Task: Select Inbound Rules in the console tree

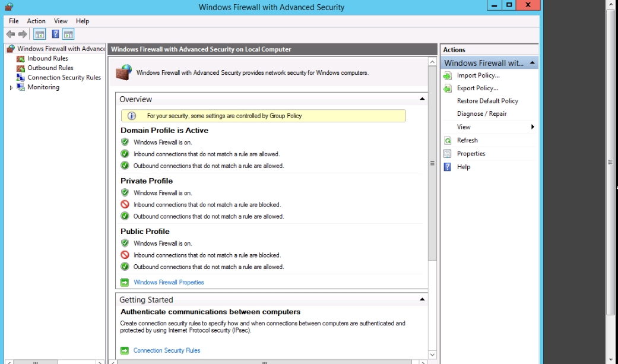Action: [47, 58]
